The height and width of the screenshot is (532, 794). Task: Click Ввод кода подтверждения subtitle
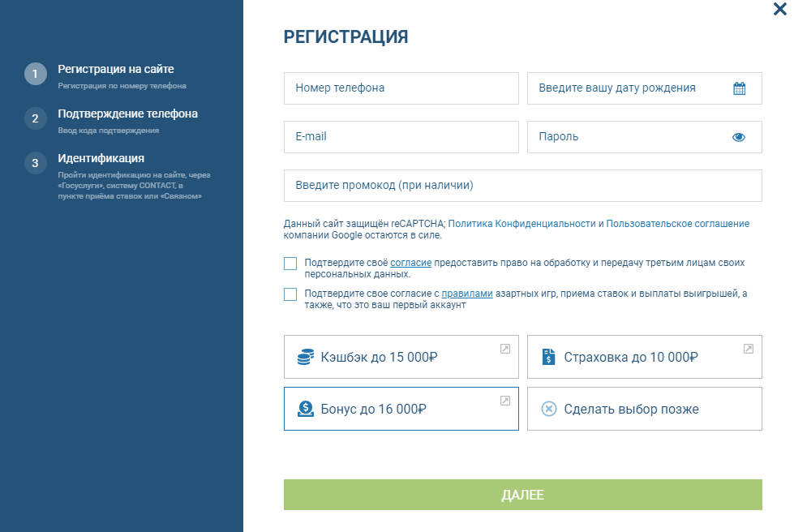109,131
